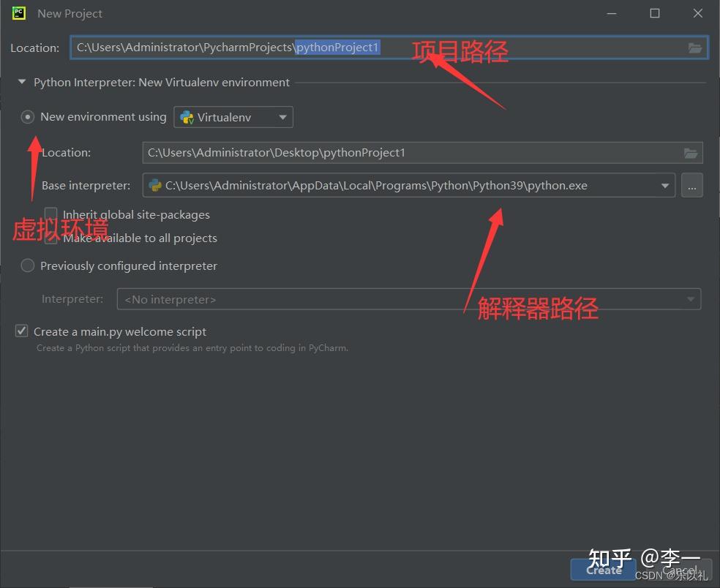Select Previously configured interpreter option

click(x=27, y=265)
